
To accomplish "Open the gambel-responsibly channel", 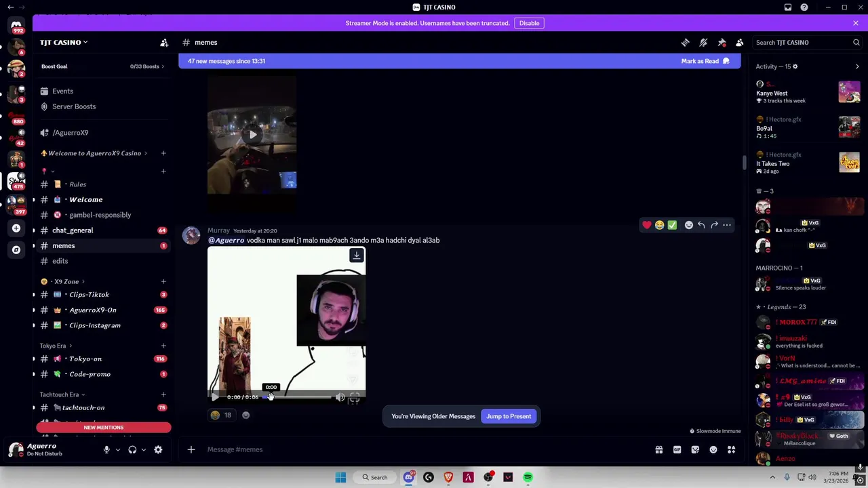I will [102, 215].
